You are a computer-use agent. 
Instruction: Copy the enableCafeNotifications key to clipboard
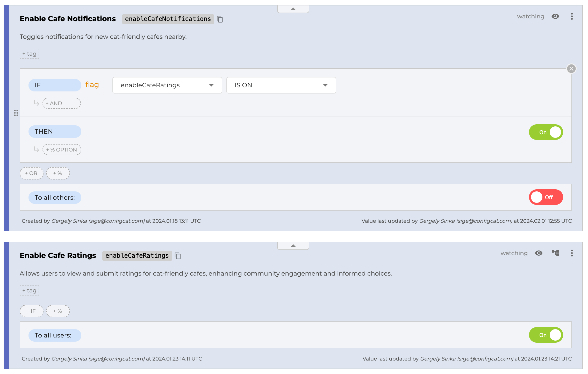pos(220,19)
